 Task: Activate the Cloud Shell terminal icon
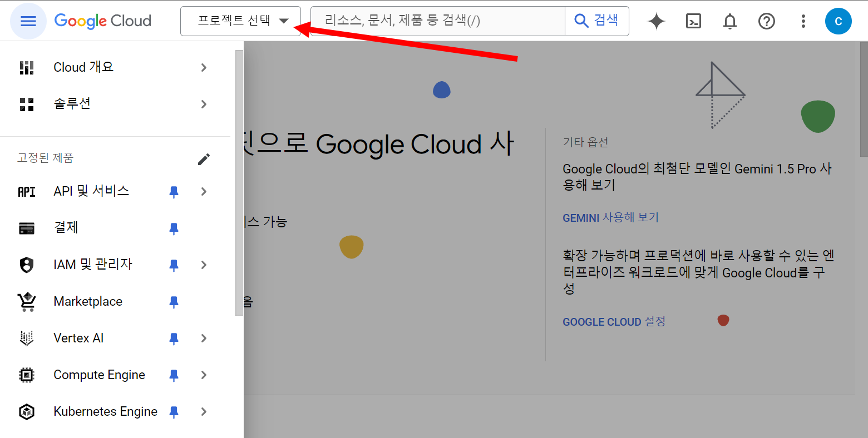click(x=693, y=21)
